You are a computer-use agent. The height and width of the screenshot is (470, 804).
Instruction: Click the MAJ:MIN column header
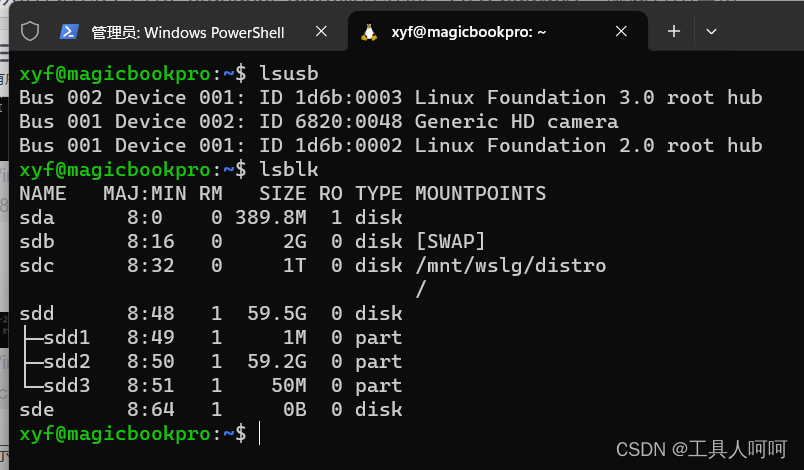coord(145,194)
